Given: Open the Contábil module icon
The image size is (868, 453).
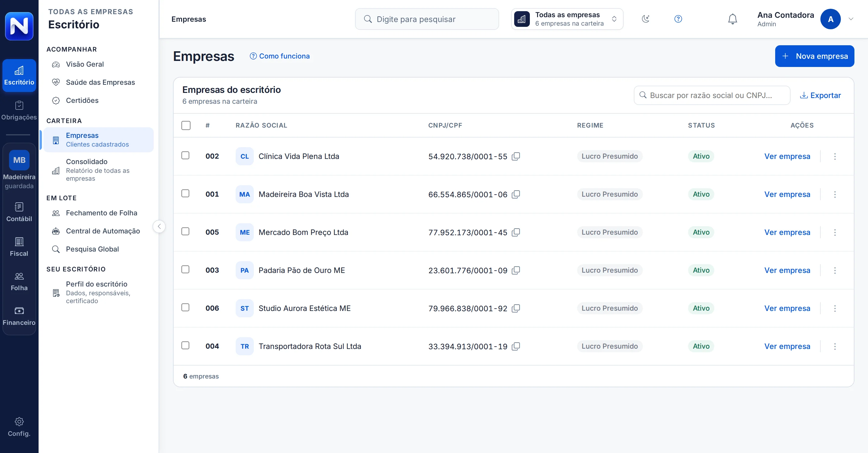Looking at the screenshot, I should point(19,212).
